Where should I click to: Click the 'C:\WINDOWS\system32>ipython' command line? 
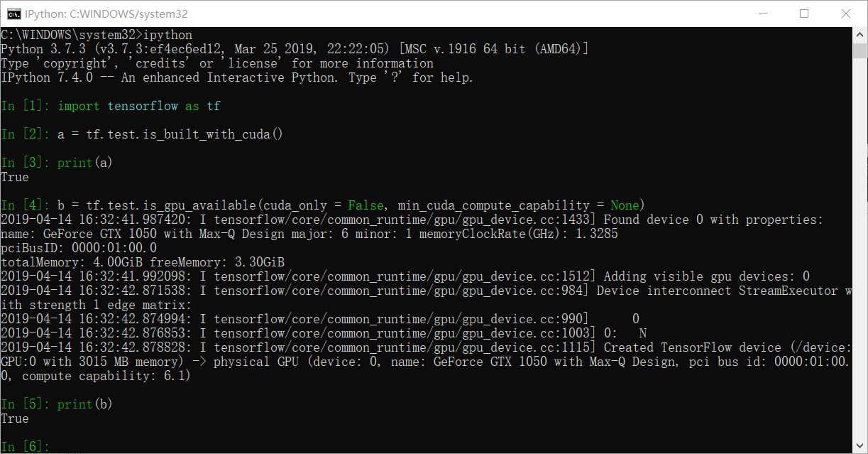click(97, 35)
